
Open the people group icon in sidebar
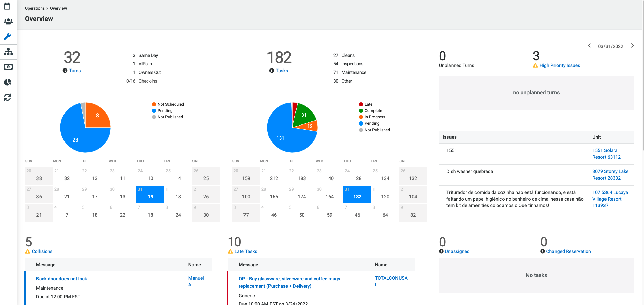point(8,22)
